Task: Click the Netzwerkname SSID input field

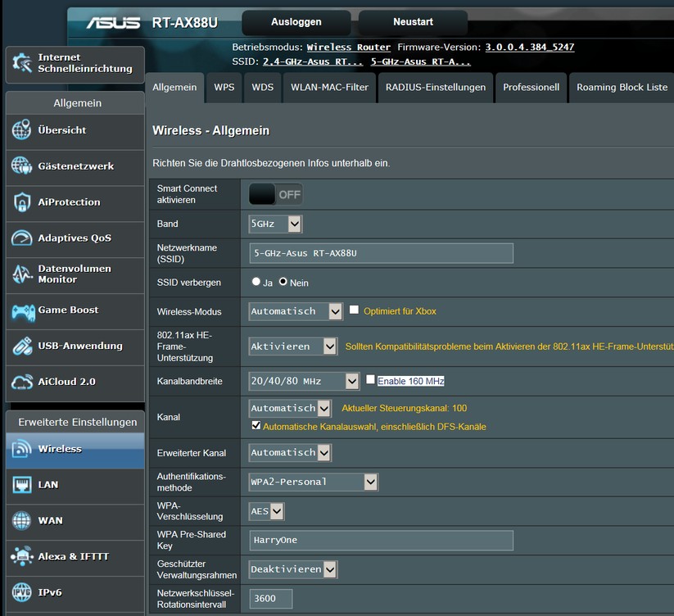Action: [x=381, y=253]
